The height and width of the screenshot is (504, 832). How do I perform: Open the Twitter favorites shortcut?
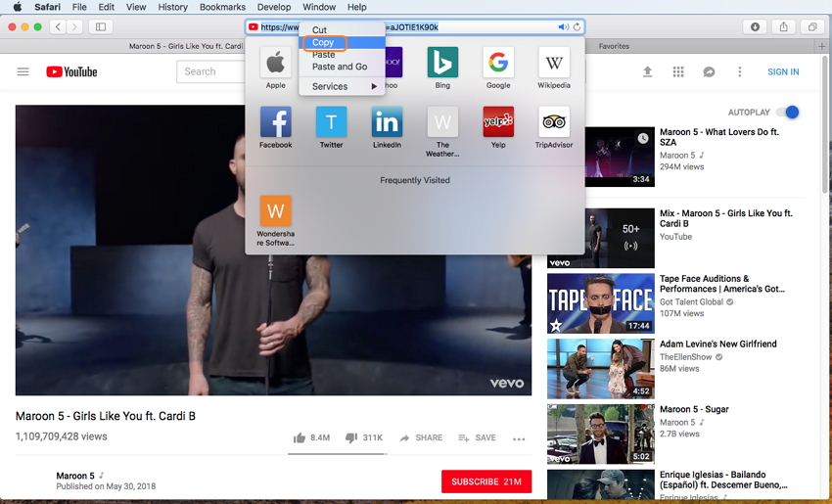pos(331,122)
